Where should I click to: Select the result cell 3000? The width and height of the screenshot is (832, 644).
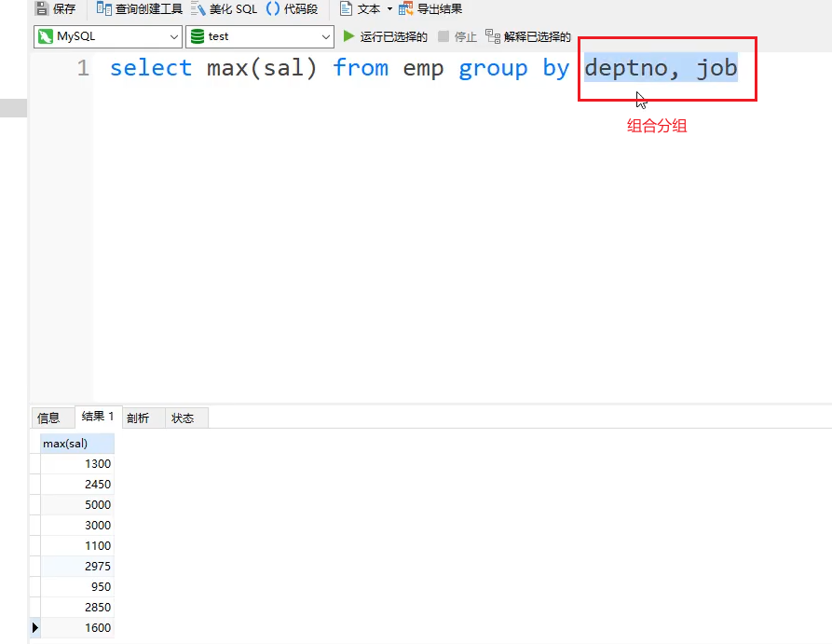pos(77,525)
